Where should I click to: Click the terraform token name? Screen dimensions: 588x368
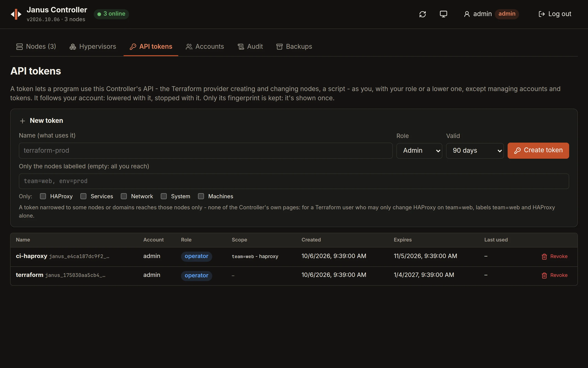(30, 275)
